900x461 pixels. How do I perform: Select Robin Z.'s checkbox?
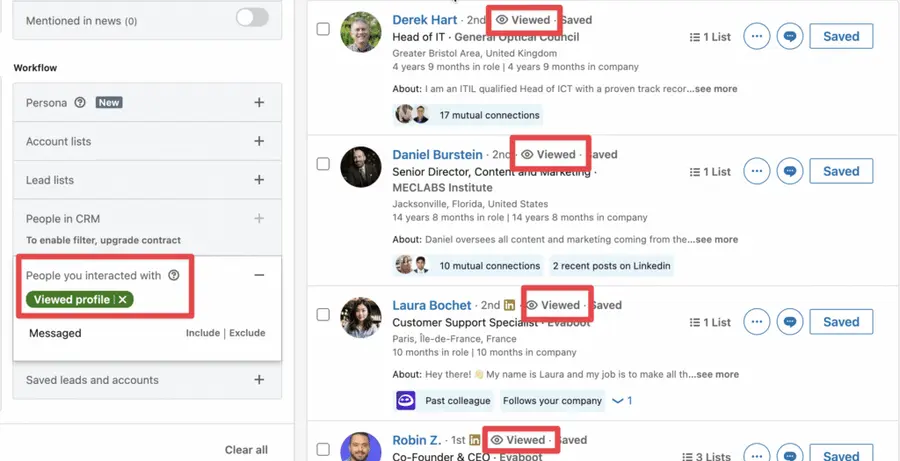click(x=323, y=449)
